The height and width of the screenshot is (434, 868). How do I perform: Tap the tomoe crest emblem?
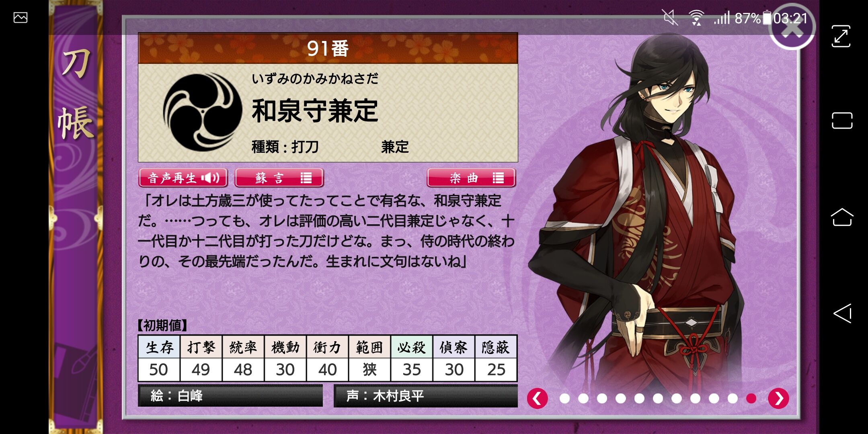pos(202,112)
